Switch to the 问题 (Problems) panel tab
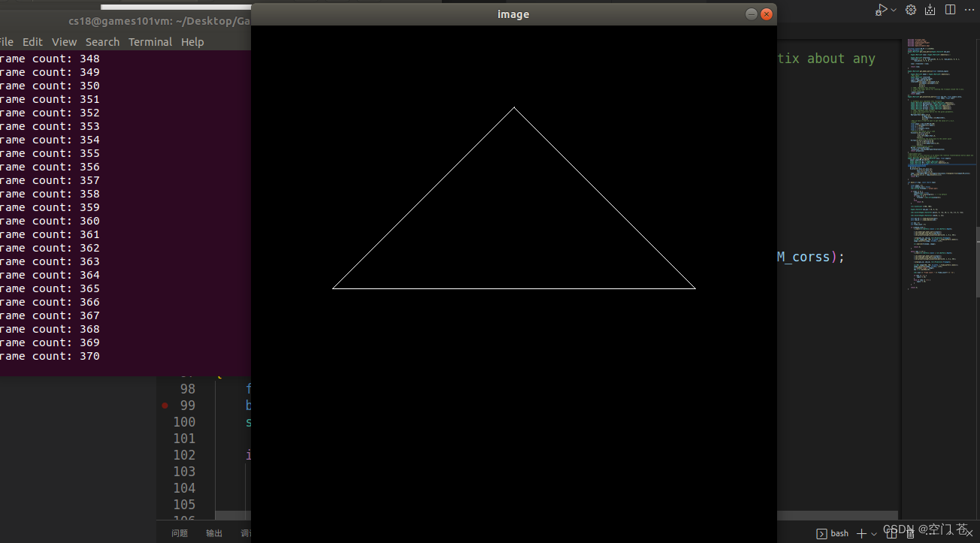Viewport: 980px width, 543px height. 180,533
